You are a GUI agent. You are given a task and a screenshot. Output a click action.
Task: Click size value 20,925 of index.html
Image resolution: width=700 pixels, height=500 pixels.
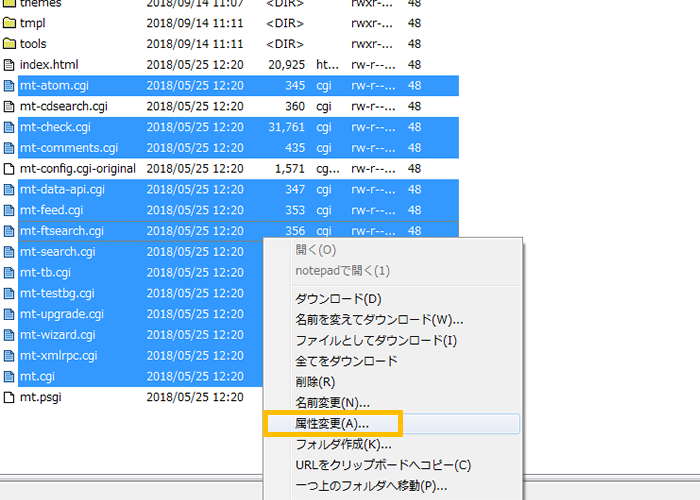tap(287, 65)
